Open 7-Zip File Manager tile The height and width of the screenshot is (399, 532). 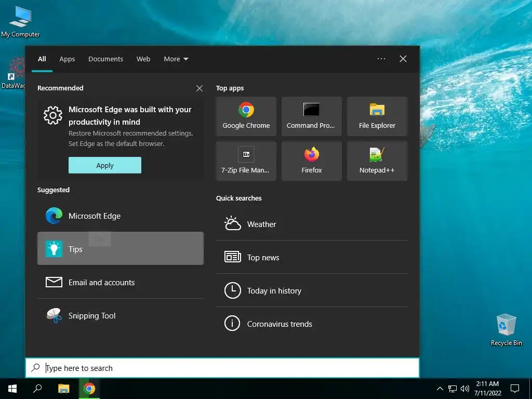pyautogui.click(x=246, y=161)
